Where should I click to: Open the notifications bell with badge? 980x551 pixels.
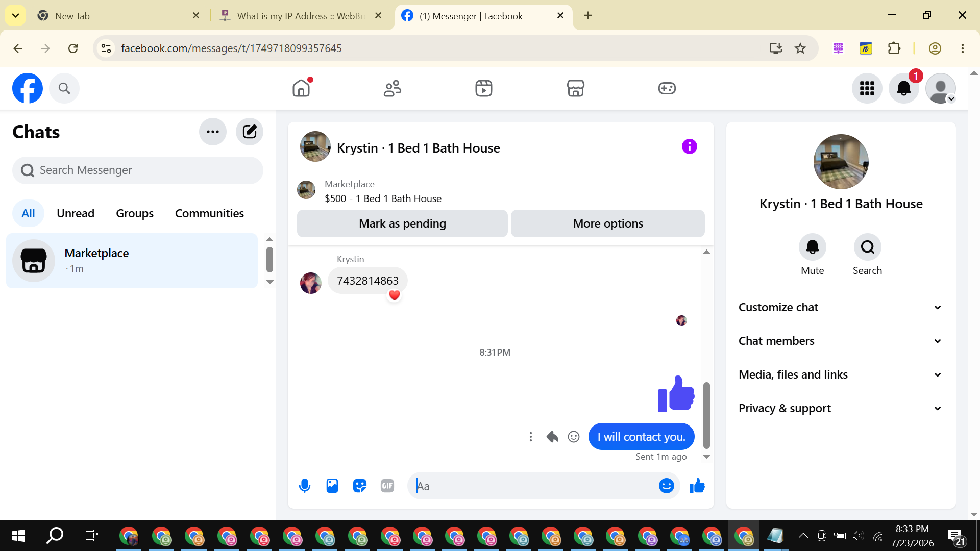tap(904, 88)
